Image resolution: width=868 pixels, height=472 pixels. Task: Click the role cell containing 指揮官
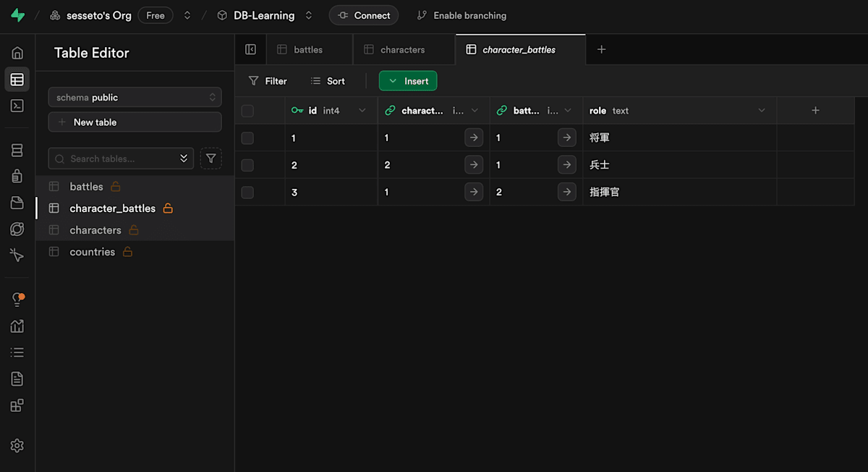click(x=680, y=192)
